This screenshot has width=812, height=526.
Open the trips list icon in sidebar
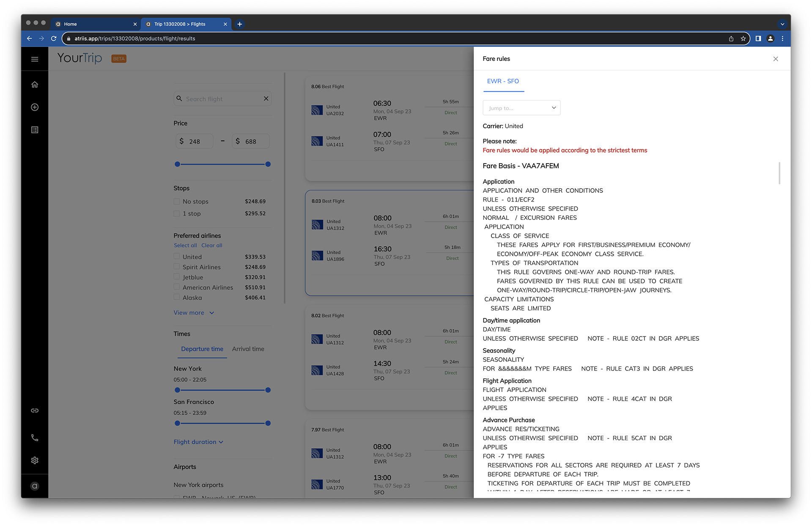point(35,130)
